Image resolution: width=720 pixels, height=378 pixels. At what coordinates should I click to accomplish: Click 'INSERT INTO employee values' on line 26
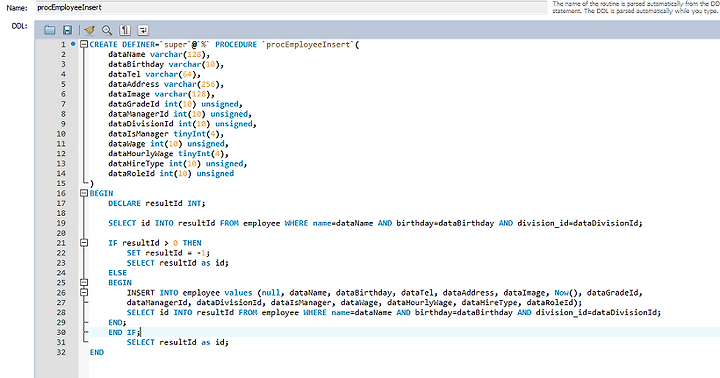tap(189, 293)
